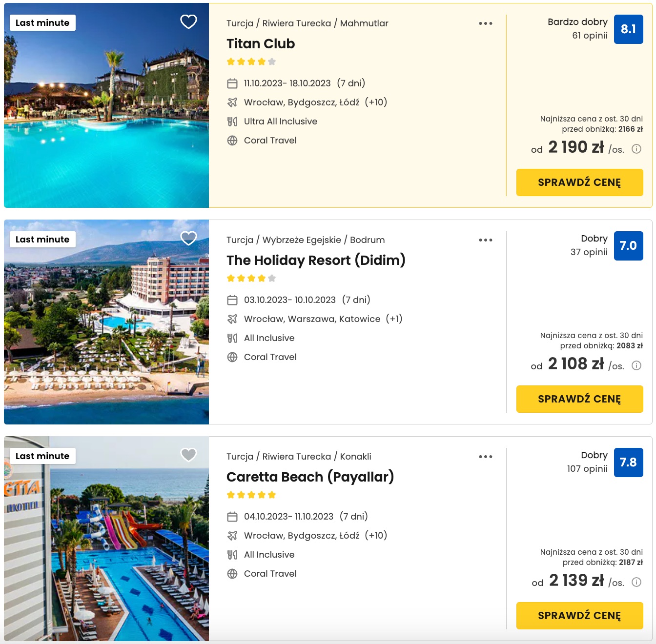Open Caretta Beach waterslide photo
Viewport: 656px width, 644px height.
coord(106,539)
